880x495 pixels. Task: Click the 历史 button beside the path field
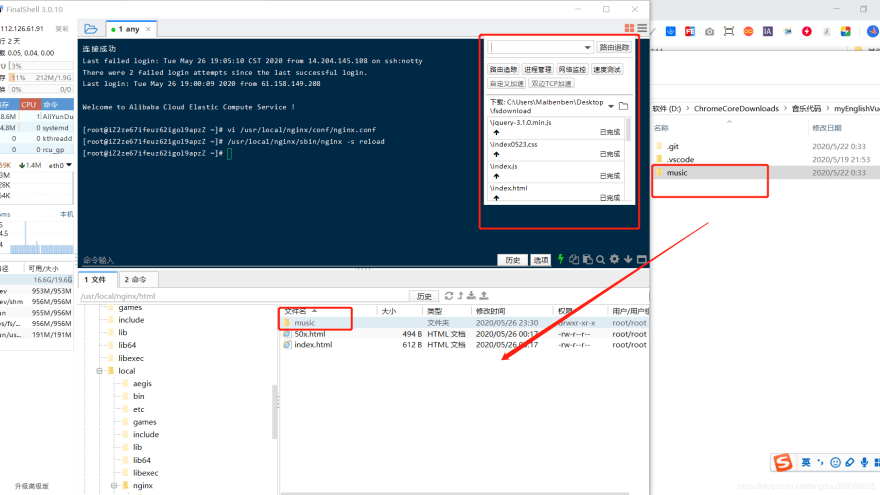(424, 296)
